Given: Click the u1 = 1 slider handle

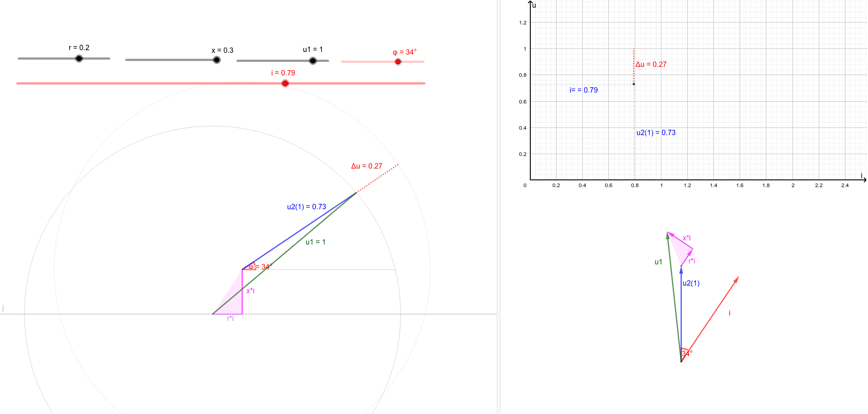Looking at the screenshot, I should [x=313, y=61].
